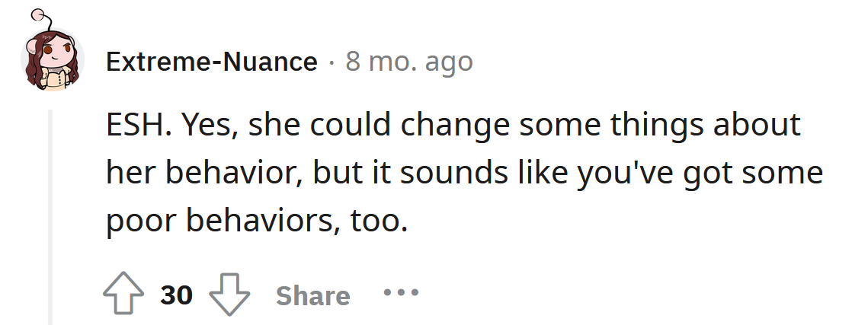Screen dimensions: 868x325
Task: Share this comment
Action: [312, 295]
